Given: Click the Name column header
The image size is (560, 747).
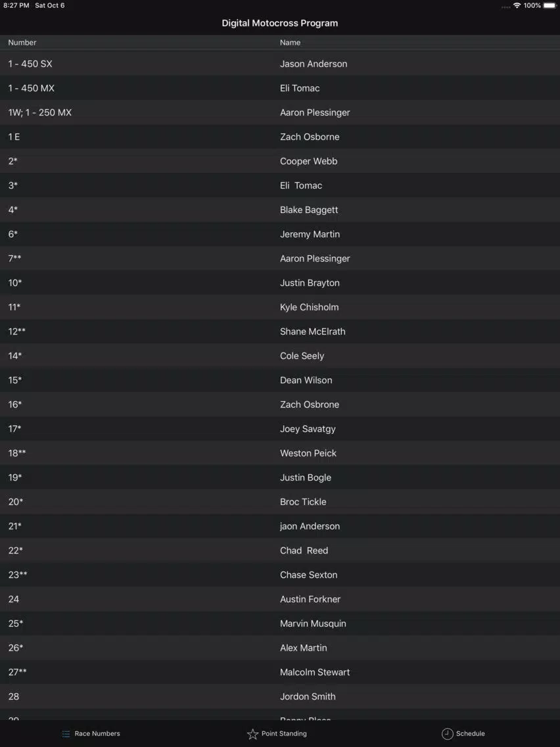Looking at the screenshot, I should (290, 42).
